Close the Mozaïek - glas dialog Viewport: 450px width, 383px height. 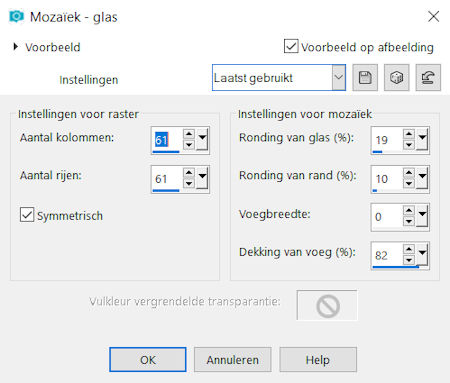[x=434, y=16]
